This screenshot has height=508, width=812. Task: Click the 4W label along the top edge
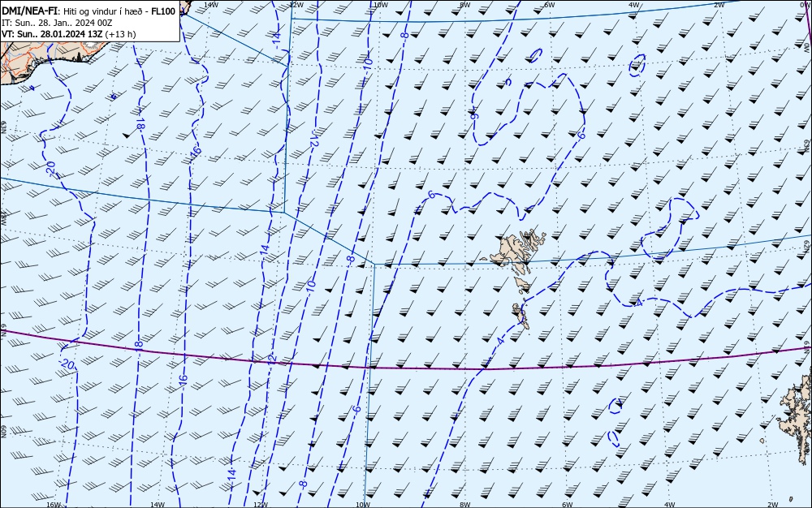[634, 4]
